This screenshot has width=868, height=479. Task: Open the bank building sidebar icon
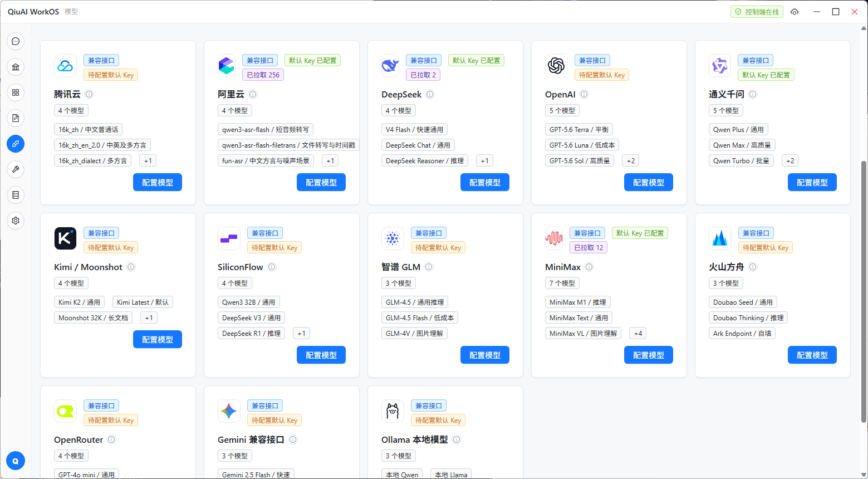(x=16, y=67)
